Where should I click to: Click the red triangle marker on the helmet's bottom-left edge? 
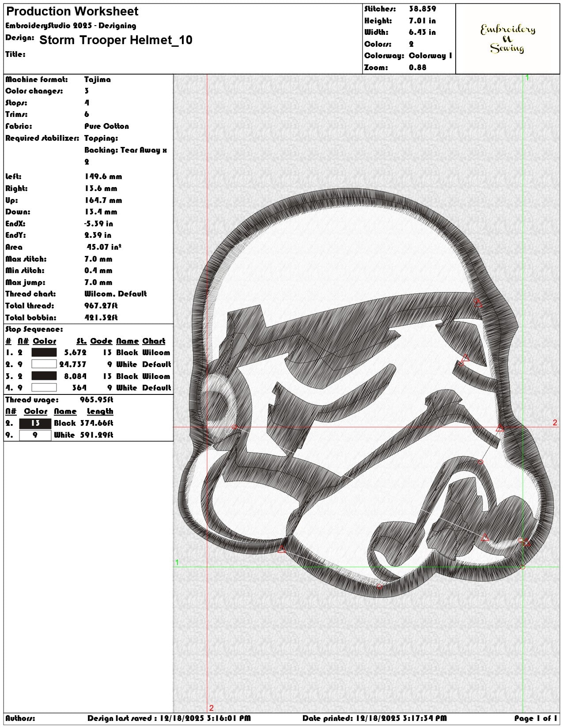tap(281, 549)
